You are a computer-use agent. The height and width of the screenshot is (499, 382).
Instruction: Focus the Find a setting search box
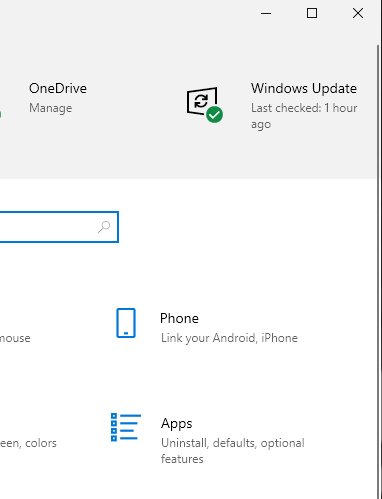(59, 227)
